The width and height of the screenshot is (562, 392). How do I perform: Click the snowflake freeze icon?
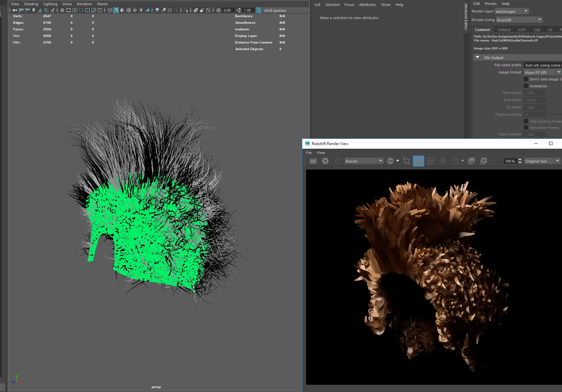click(443, 161)
